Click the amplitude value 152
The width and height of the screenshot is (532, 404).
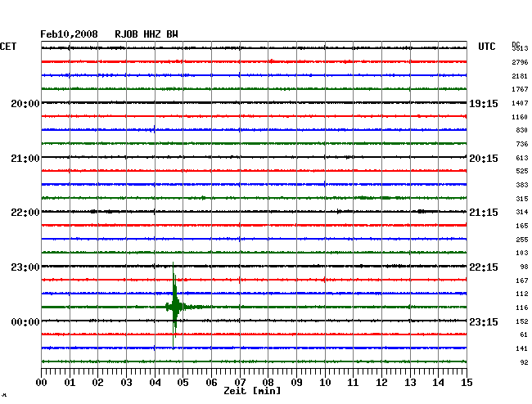[522, 321]
